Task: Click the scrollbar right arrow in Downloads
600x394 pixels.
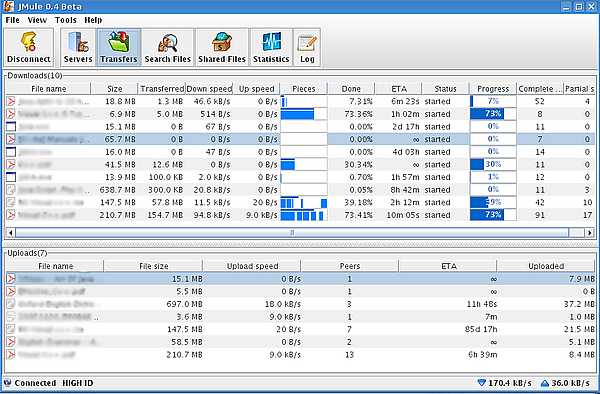Action: pyautogui.click(x=590, y=233)
